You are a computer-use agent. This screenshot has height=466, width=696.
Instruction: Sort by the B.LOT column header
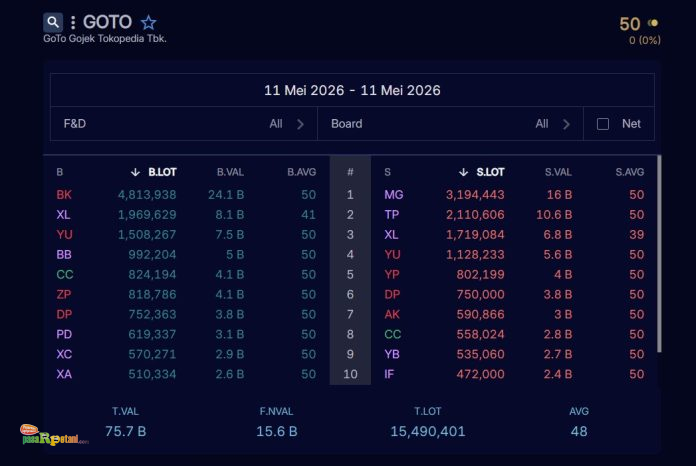pos(162,172)
